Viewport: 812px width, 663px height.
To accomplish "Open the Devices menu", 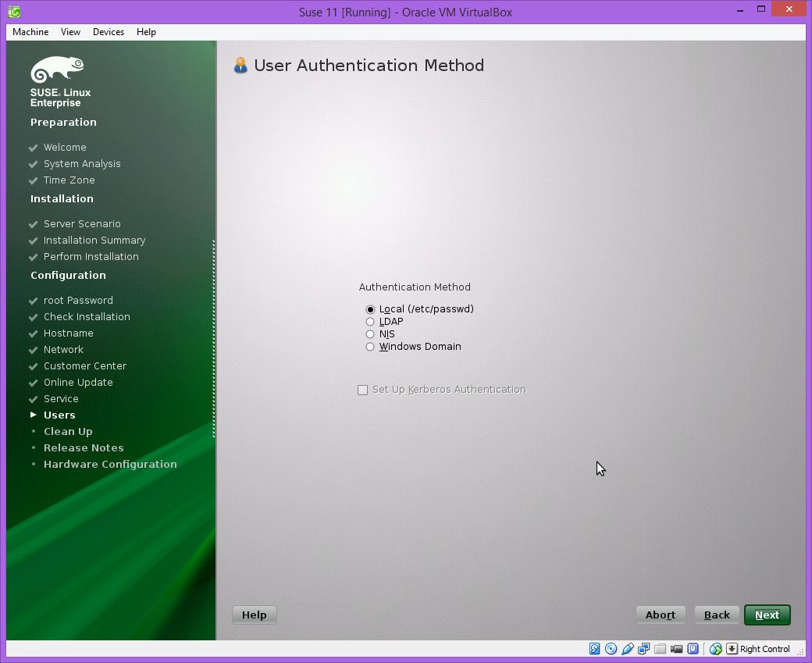I will pos(109,31).
